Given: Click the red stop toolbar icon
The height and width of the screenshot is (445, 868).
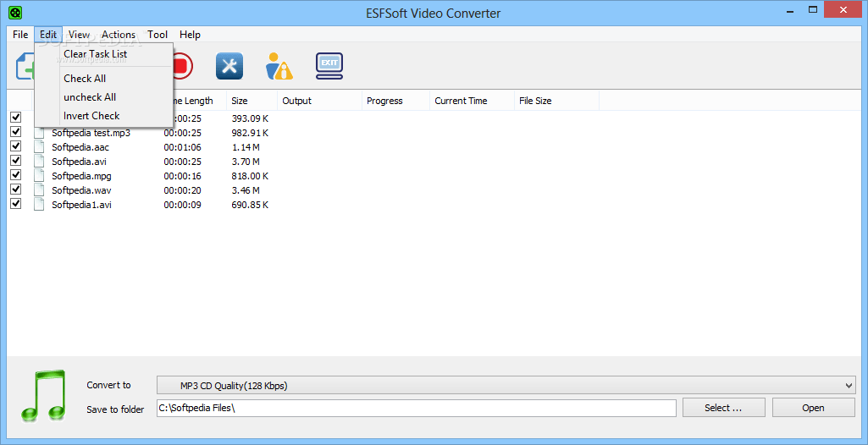Looking at the screenshot, I should point(183,66).
